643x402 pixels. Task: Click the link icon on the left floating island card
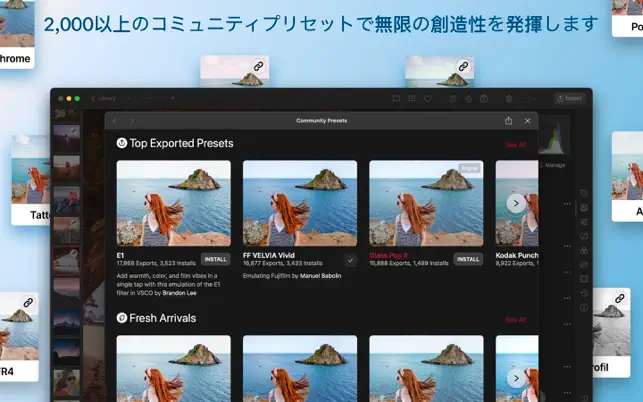click(x=258, y=66)
